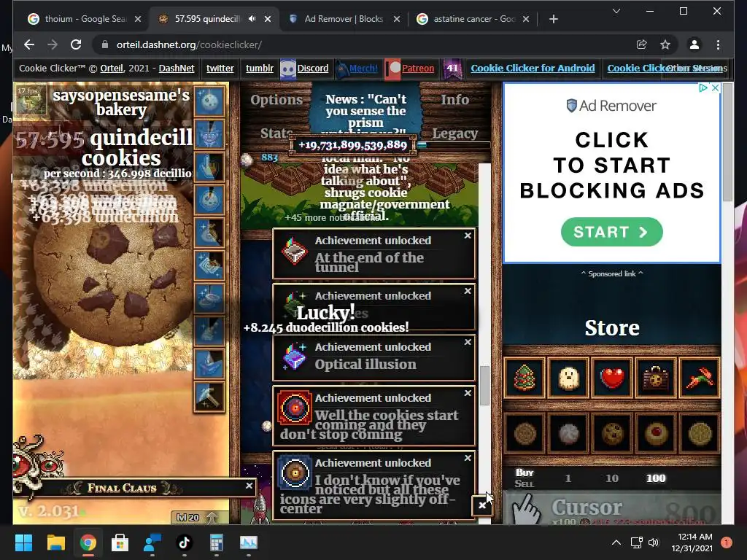Click the level 20 upgrade arrow
The width and height of the screenshot is (747, 560).
[x=212, y=517]
